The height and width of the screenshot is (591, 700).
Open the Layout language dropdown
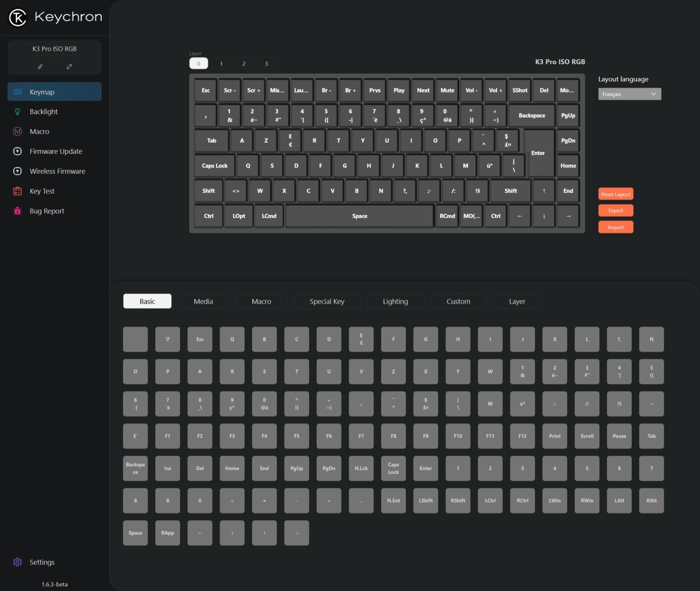(629, 94)
